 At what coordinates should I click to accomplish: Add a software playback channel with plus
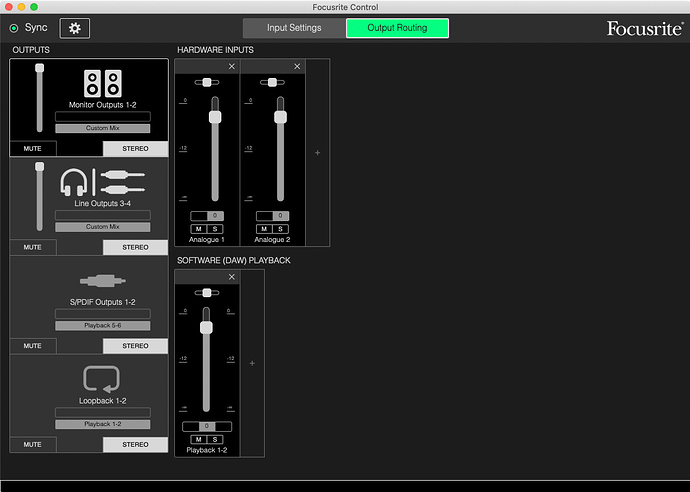tap(252, 363)
